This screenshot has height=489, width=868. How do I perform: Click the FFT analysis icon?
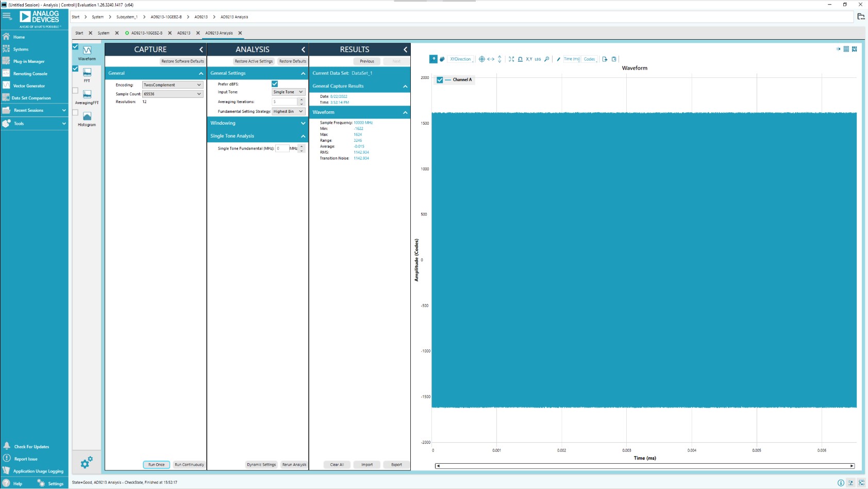[x=87, y=73]
